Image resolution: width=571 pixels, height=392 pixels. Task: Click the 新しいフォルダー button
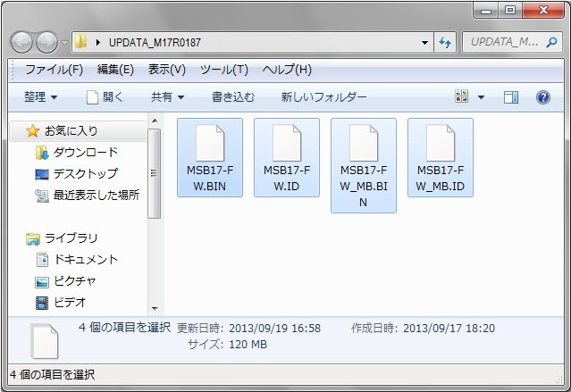click(323, 97)
